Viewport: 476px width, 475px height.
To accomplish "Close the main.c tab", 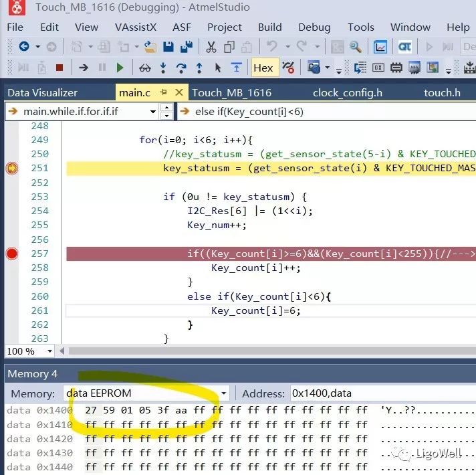I will click(x=179, y=92).
